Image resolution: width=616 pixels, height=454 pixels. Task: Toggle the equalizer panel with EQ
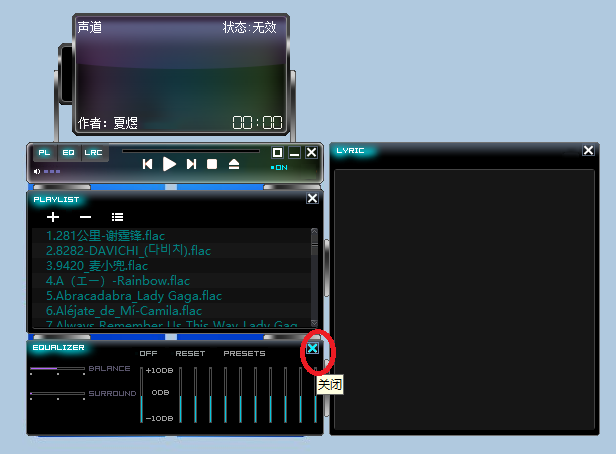(x=68, y=153)
